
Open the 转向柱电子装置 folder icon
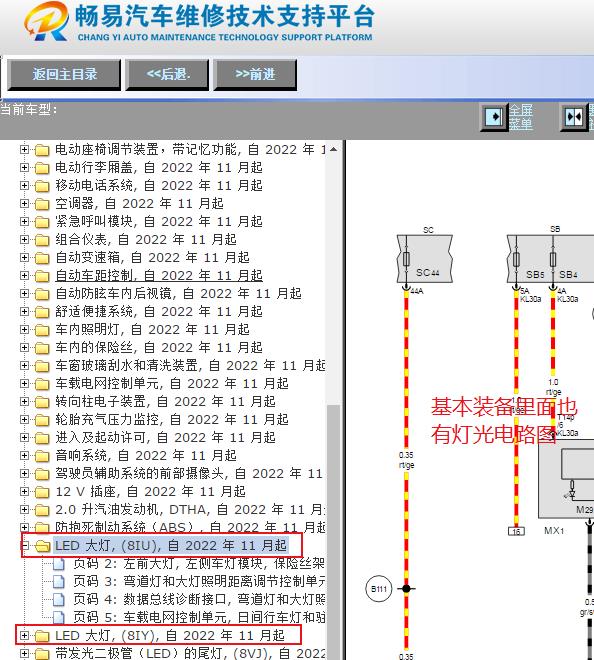[x=42, y=402]
